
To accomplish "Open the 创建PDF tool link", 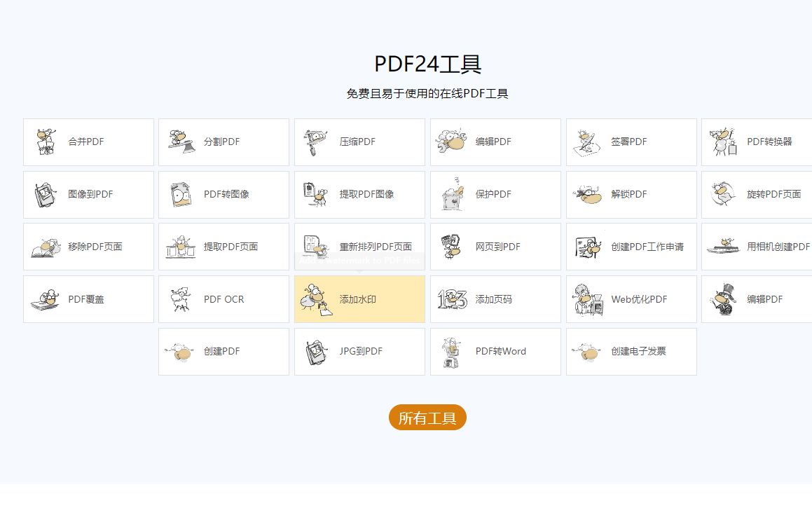I will tap(223, 352).
